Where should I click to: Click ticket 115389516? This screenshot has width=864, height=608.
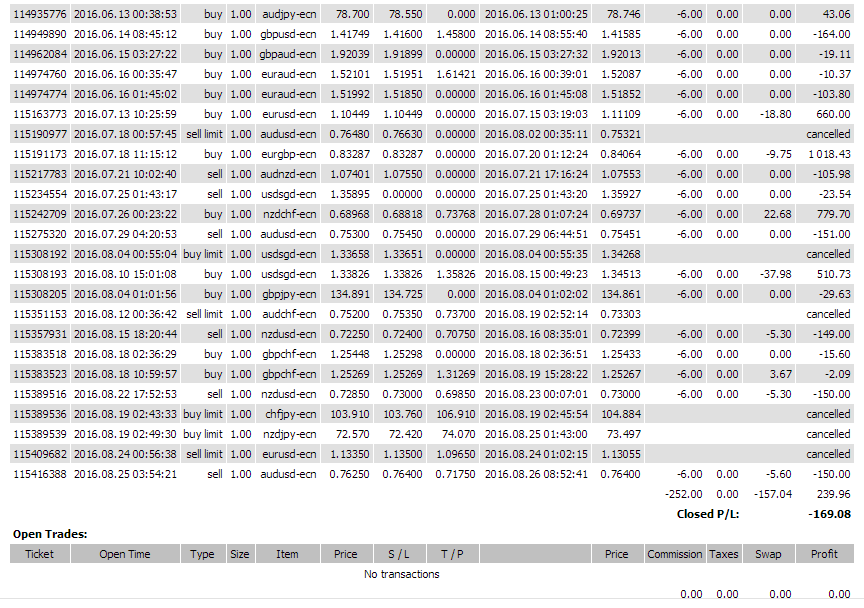click(x=40, y=395)
